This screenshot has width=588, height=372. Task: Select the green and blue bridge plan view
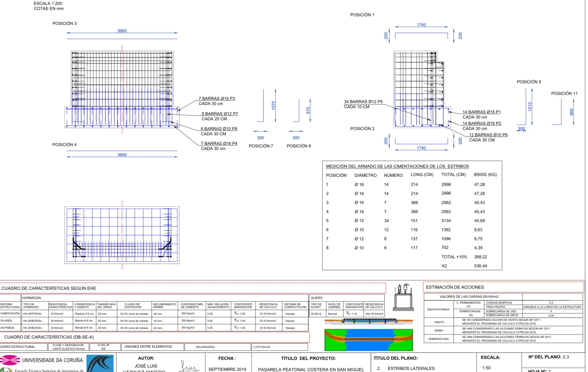pyautogui.click(x=369, y=340)
